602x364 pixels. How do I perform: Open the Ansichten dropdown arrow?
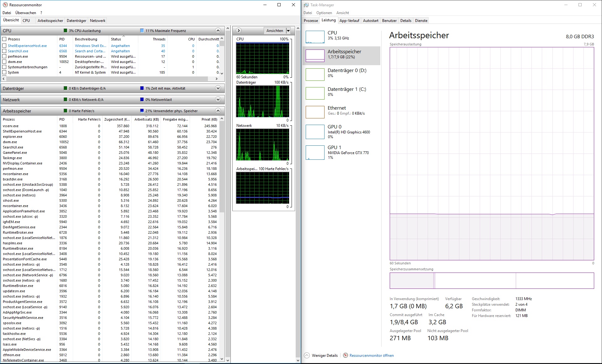(288, 30)
